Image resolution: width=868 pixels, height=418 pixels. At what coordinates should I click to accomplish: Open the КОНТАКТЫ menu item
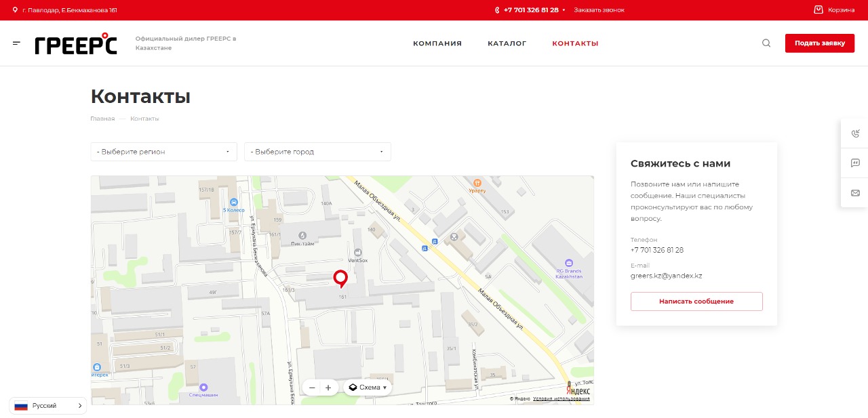pyautogui.click(x=575, y=43)
